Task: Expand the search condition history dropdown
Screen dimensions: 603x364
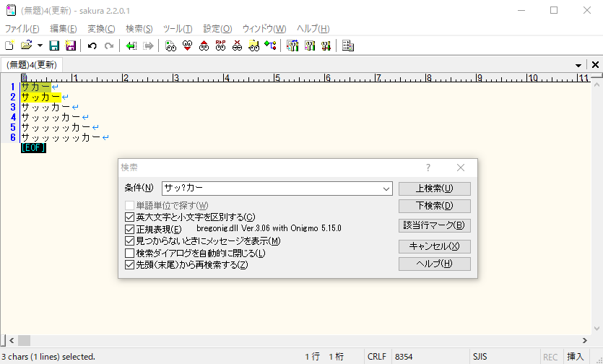Action: [x=385, y=188]
